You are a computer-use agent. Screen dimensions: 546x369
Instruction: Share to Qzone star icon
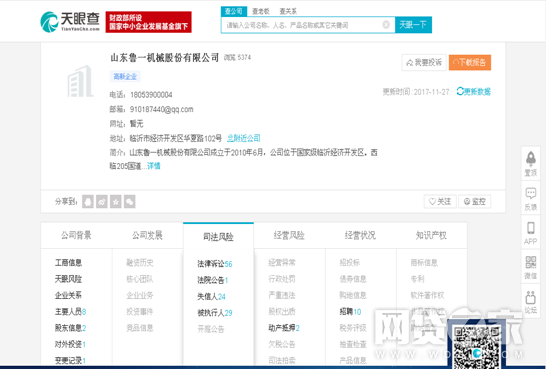pyautogui.click(x=116, y=202)
